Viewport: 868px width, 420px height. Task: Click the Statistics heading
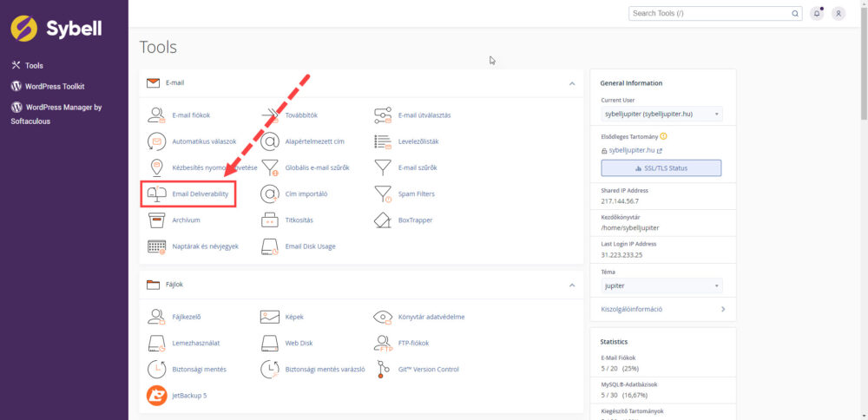click(614, 342)
